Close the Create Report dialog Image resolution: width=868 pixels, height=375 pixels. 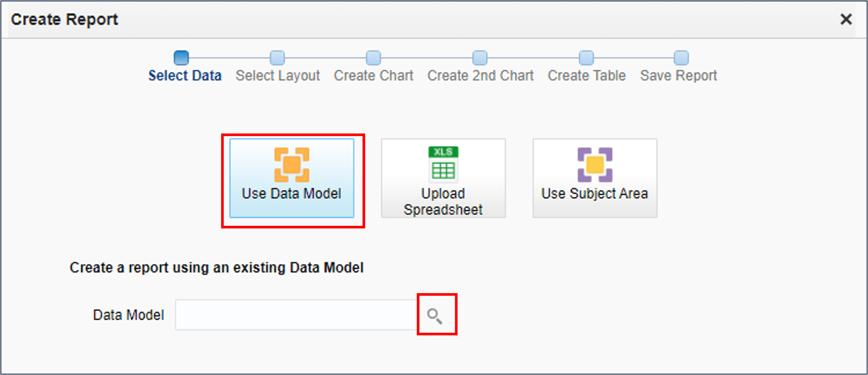(x=846, y=19)
